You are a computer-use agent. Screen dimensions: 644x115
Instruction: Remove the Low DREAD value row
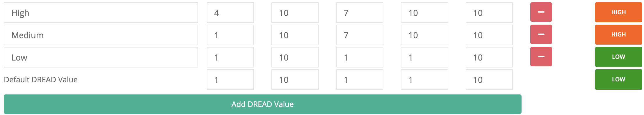pyautogui.click(x=541, y=57)
